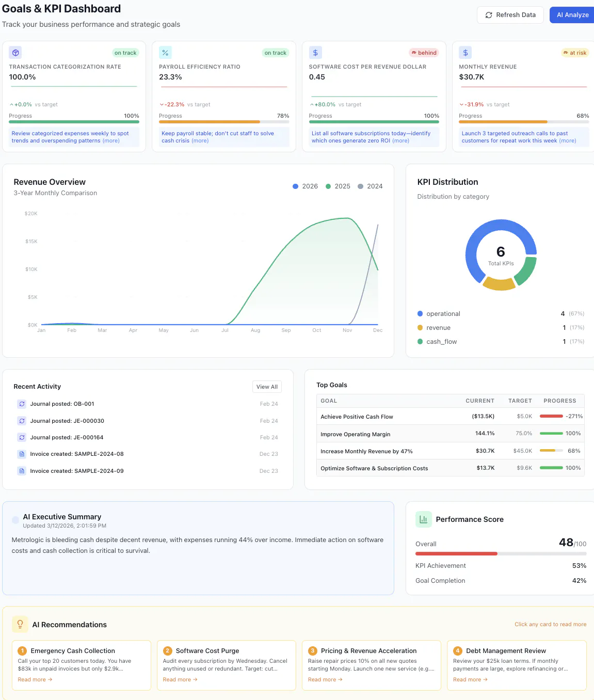
Task: Click the sync icon beside Journal JE-000030
Action: point(22,421)
